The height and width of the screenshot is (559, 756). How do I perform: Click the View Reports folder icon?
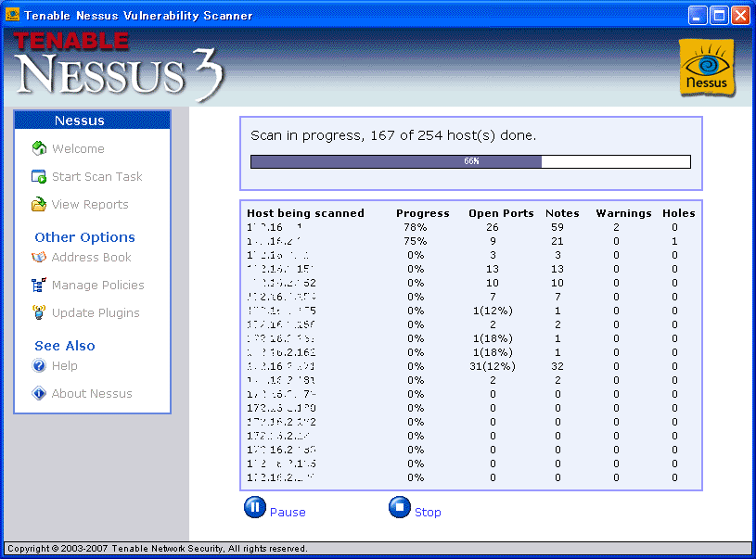39,204
